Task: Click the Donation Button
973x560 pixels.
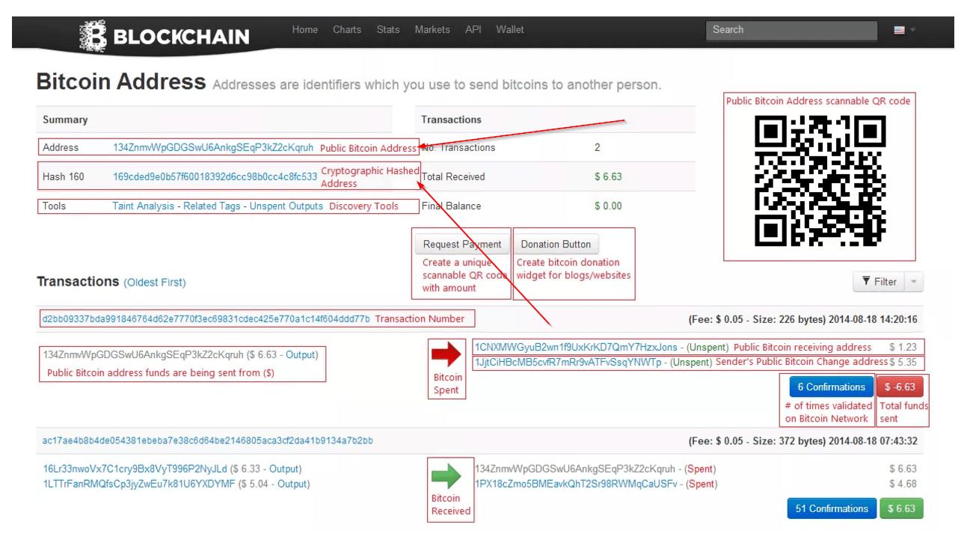Action: coord(556,244)
